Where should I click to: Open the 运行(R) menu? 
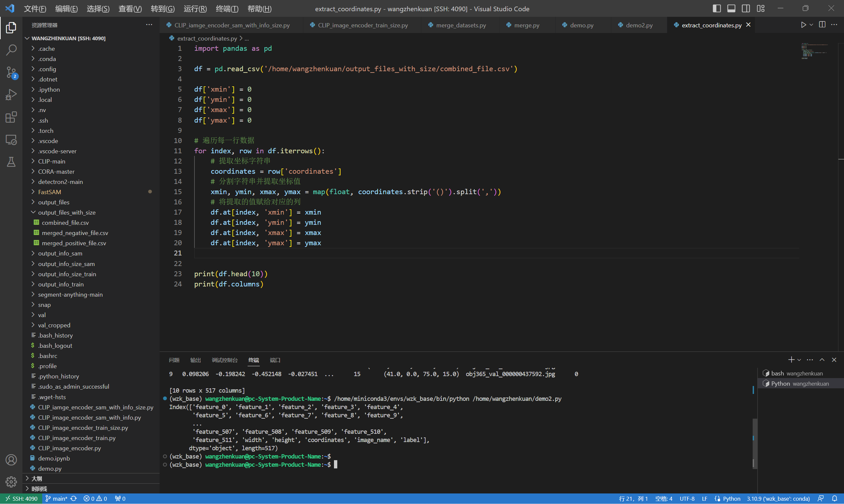pyautogui.click(x=195, y=9)
